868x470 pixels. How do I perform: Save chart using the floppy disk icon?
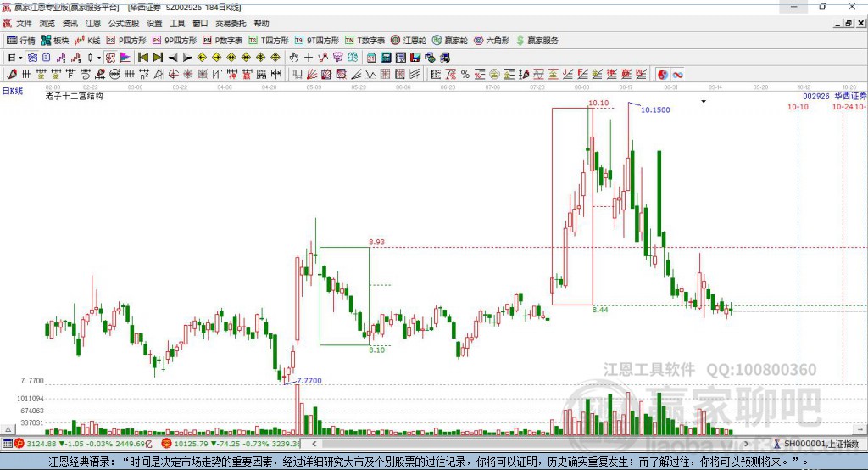click(x=415, y=58)
